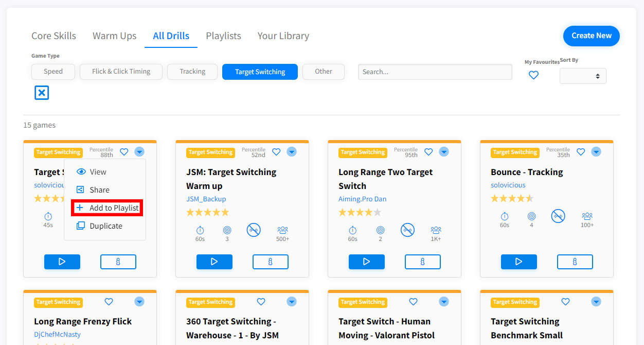This screenshot has height=345, width=644.
Task: Click the My Favourites heart filter icon
Action: point(533,75)
